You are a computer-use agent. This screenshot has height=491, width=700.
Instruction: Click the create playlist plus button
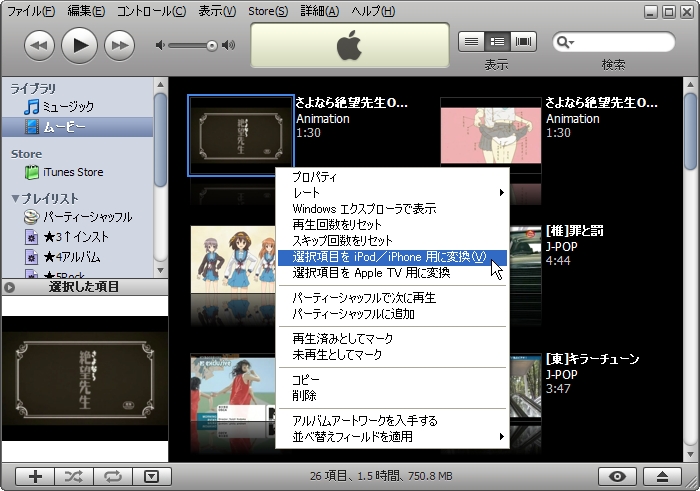(35, 477)
